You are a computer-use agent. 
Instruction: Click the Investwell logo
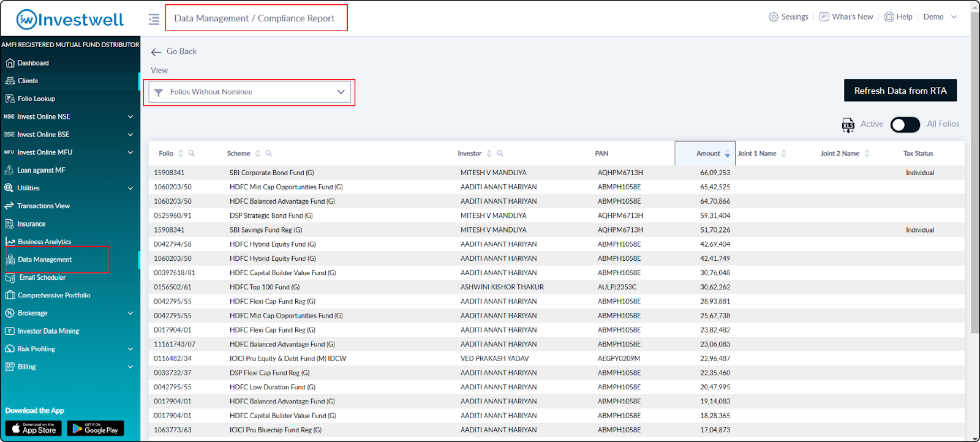tap(70, 20)
